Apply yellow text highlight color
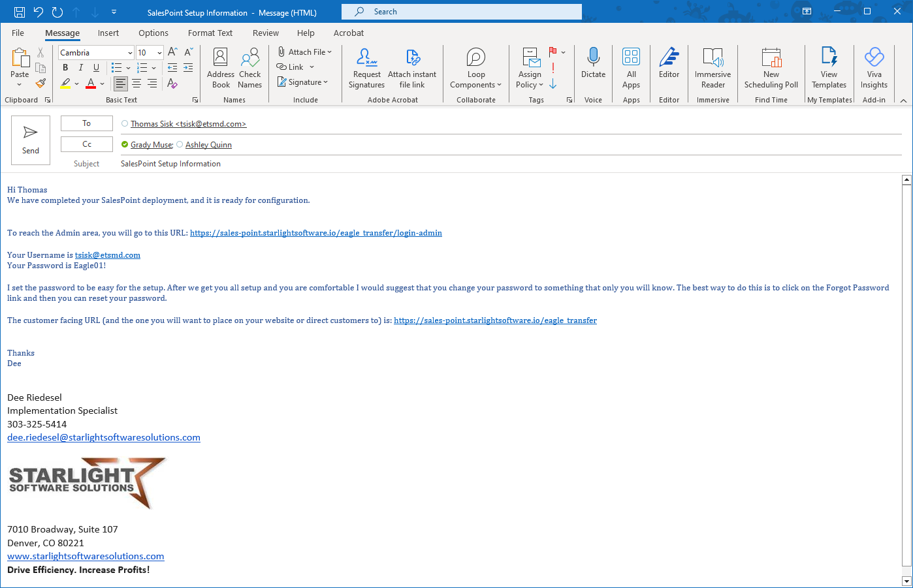913x588 pixels. [x=65, y=84]
